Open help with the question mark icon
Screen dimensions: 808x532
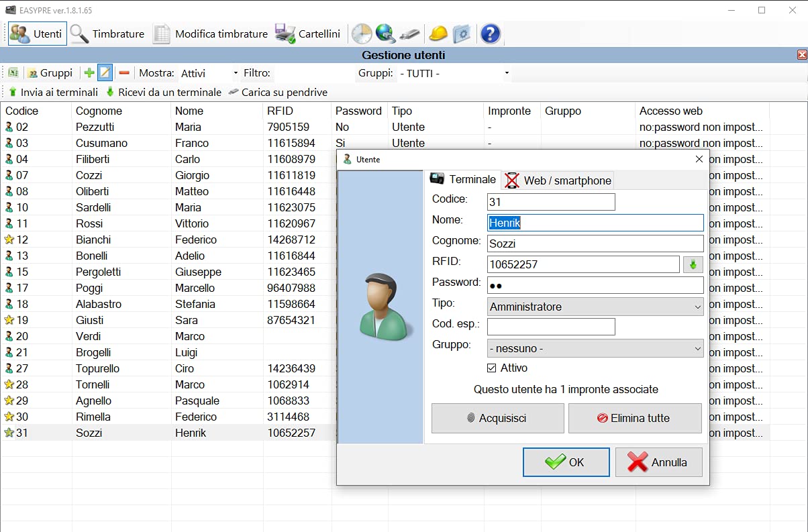[491, 34]
